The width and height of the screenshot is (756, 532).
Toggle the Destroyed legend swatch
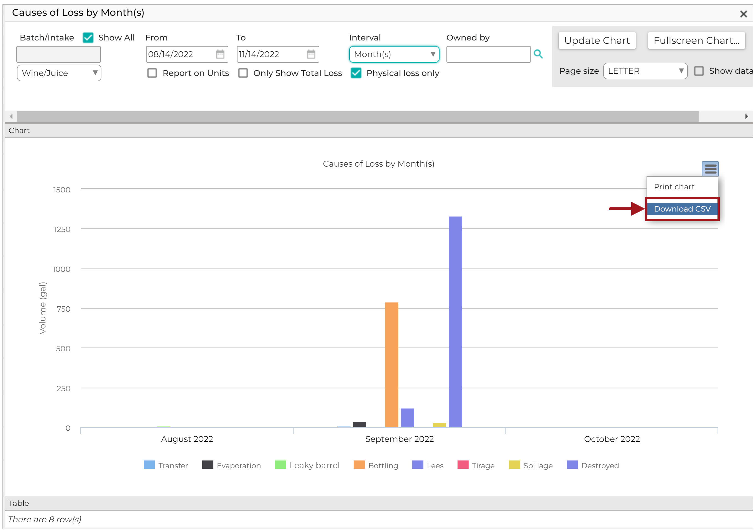572,465
